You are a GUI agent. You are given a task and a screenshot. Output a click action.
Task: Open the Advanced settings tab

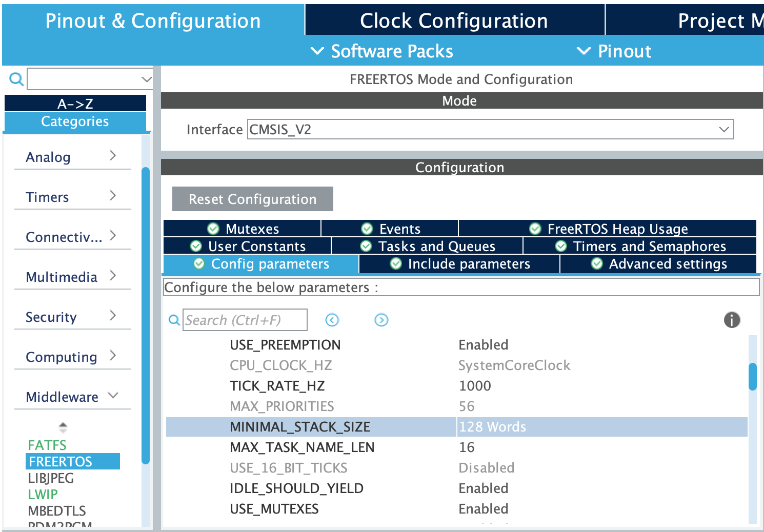658,264
